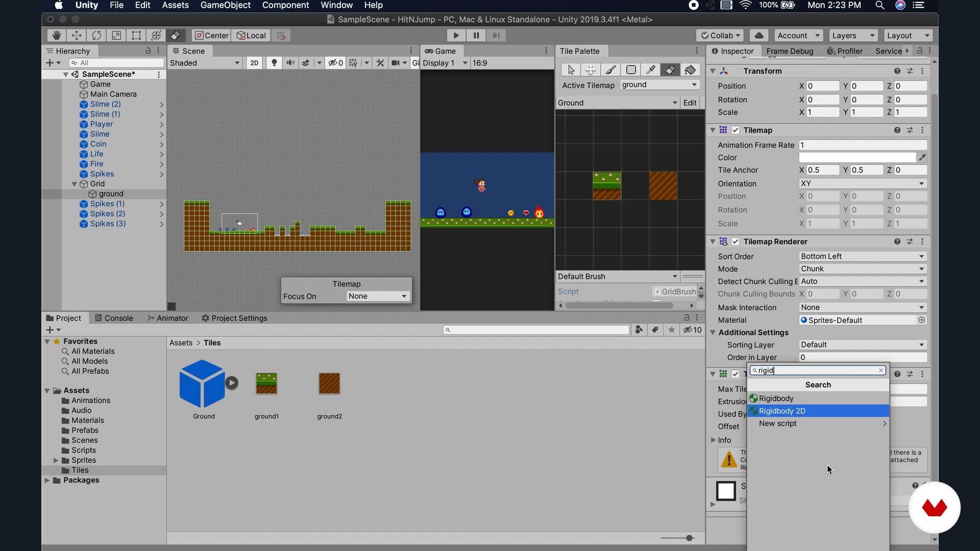The image size is (980, 551).
Task: Toggle scene audio speaker icon
Action: pyautogui.click(x=290, y=63)
